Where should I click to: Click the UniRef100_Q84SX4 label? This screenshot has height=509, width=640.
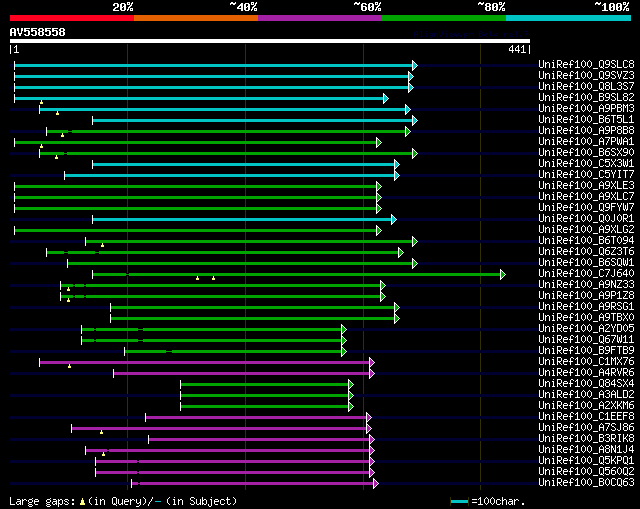click(586, 384)
